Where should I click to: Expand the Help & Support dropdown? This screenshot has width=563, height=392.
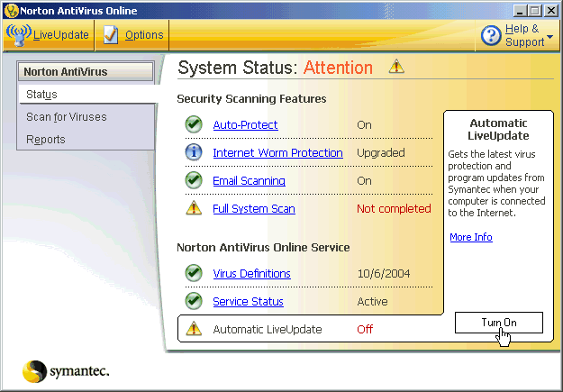pos(516,35)
